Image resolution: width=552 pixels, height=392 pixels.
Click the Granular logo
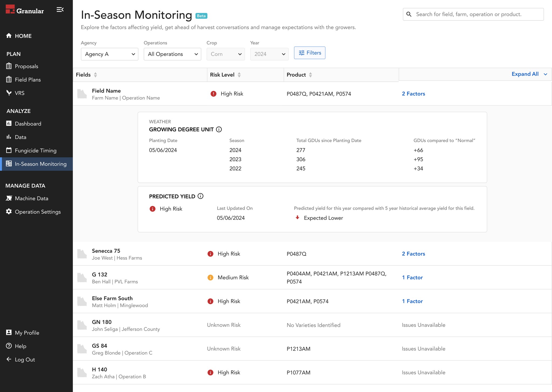tap(25, 10)
